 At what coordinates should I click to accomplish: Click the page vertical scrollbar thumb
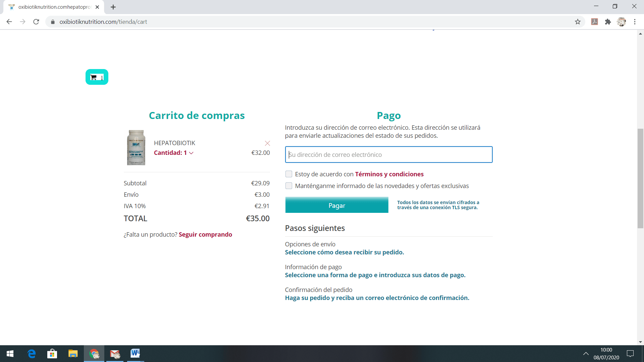pos(640,178)
